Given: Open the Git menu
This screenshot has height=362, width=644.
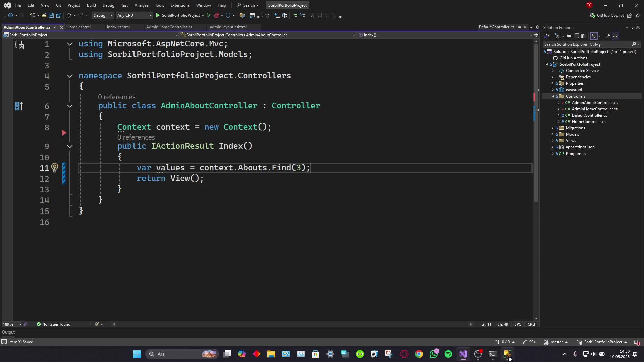Looking at the screenshot, I should (x=58, y=5).
